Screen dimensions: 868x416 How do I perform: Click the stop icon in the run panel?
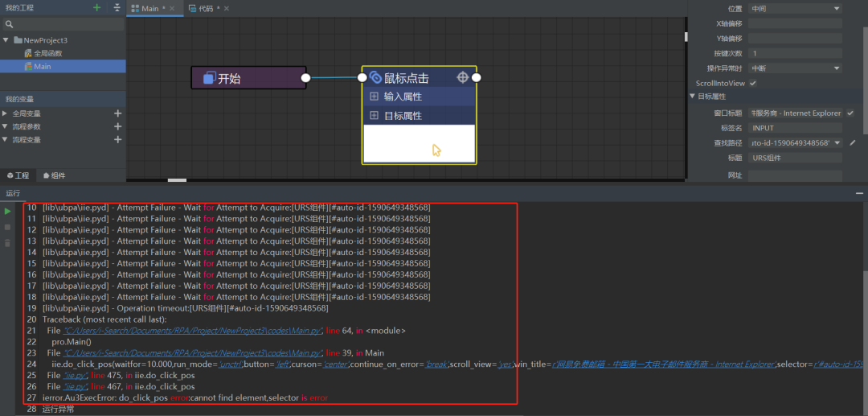9,227
